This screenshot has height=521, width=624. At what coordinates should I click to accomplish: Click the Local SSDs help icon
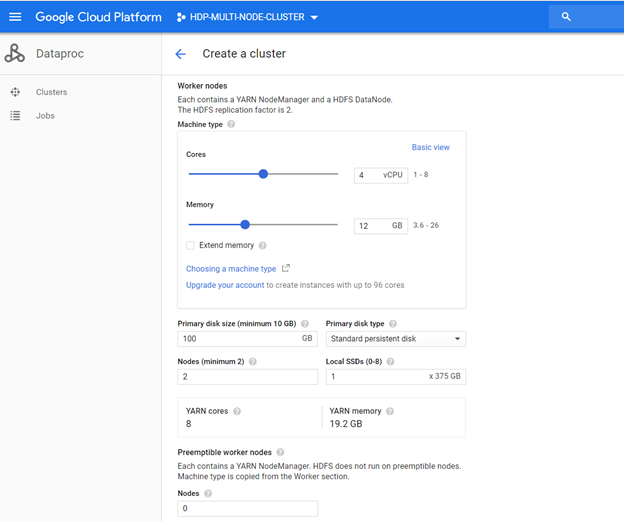click(390, 362)
